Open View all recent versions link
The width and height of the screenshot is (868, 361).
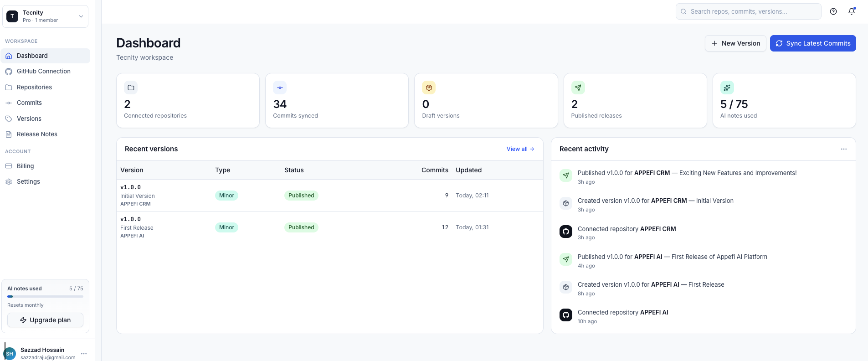coord(520,149)
